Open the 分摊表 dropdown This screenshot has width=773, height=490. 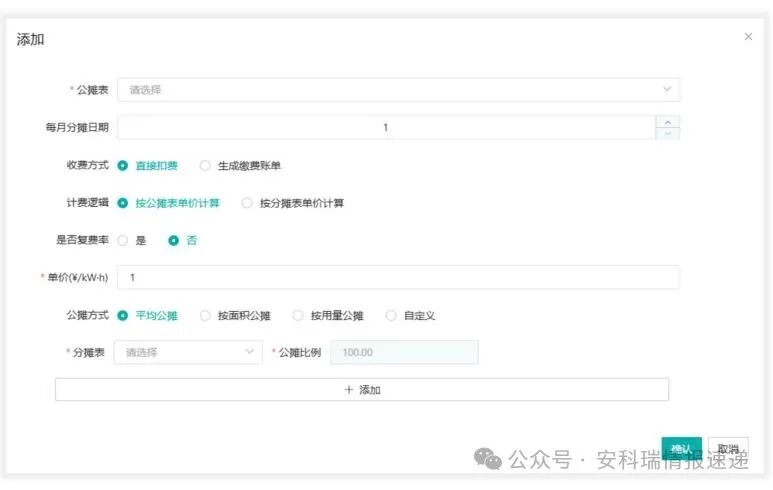(188, 352)
